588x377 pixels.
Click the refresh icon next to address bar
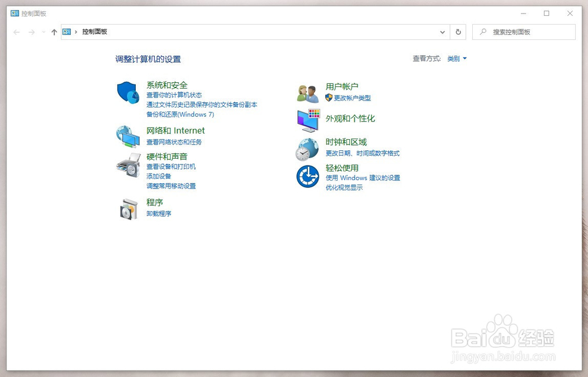coord(458,32)
